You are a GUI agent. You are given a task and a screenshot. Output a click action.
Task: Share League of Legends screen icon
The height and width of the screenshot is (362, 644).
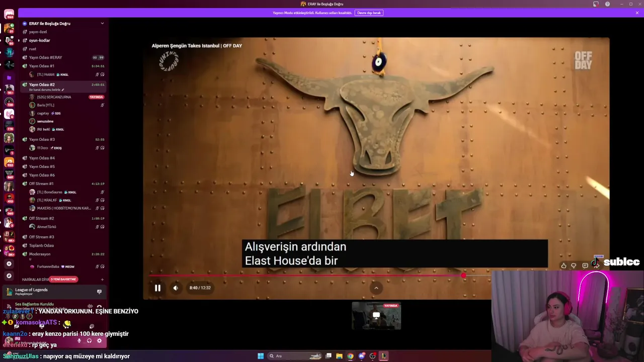tap(99, 292)
